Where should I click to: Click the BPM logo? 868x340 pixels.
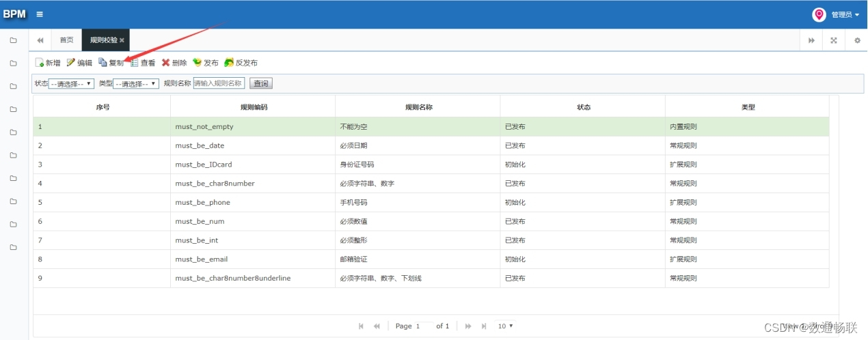click(14, 14)
